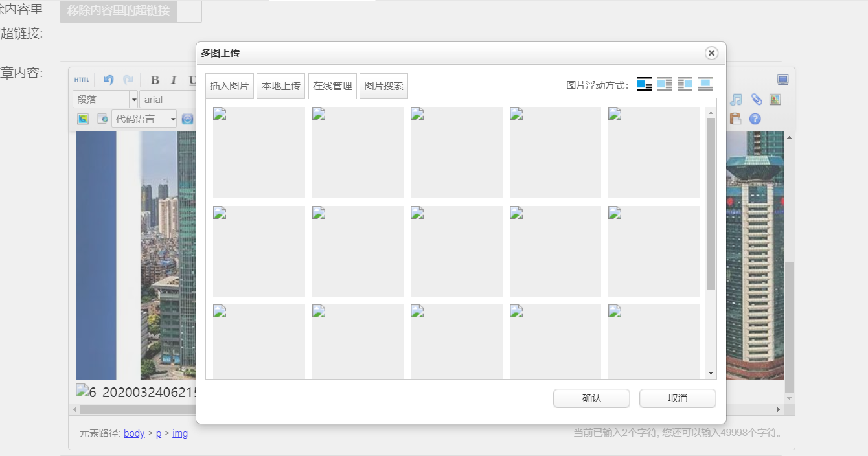868x456 pixels.
Task: Open the arial font family dropdown
Action: pos(168,100)
